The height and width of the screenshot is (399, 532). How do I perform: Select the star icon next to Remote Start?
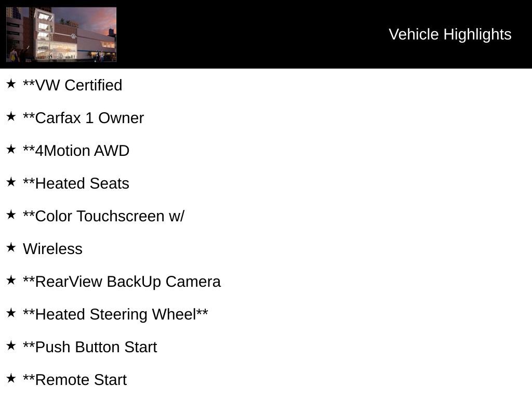(11, 378)
